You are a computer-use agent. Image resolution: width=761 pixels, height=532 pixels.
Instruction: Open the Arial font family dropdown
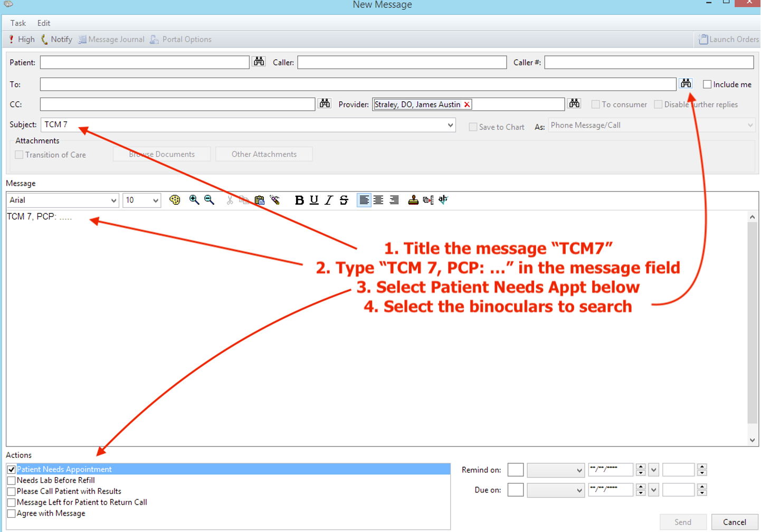pos(113,201)
